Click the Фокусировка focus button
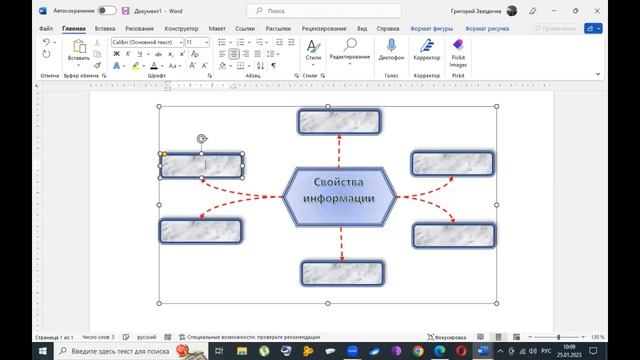Screen dimensions: 640x360 [x=447, y=337]
